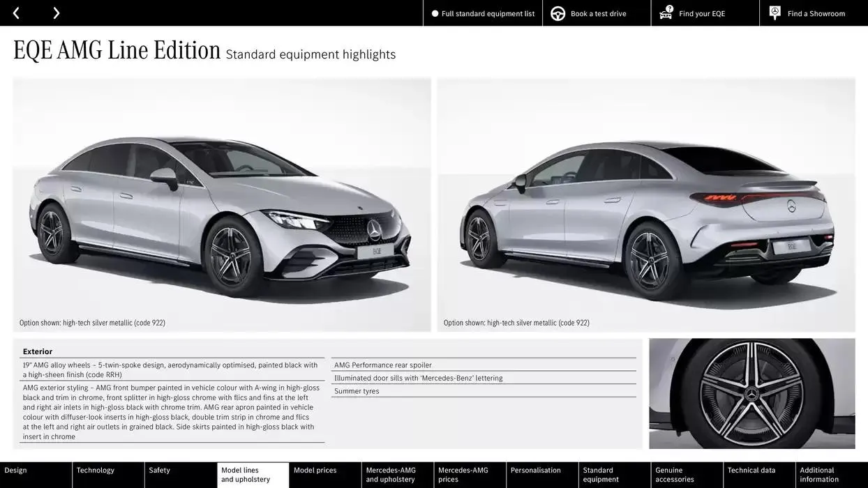Click the showroom location pin icon

[775, 13]
